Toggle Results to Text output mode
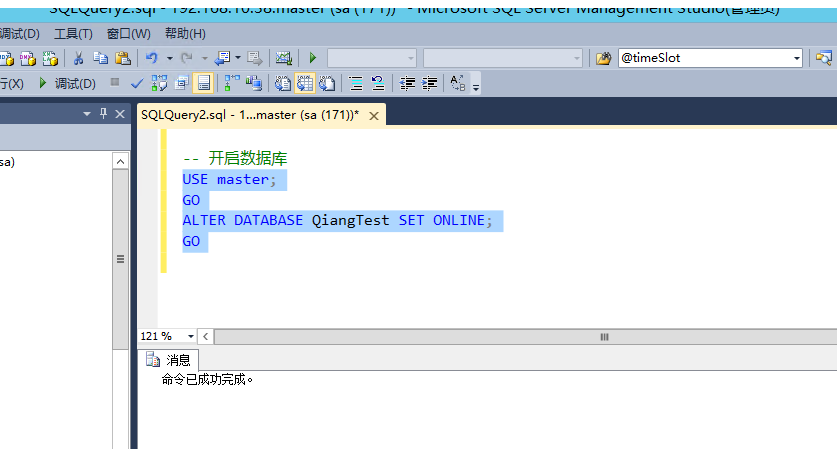Image resolution: width=837 pixels, height=449 pixels. point(282,83)
